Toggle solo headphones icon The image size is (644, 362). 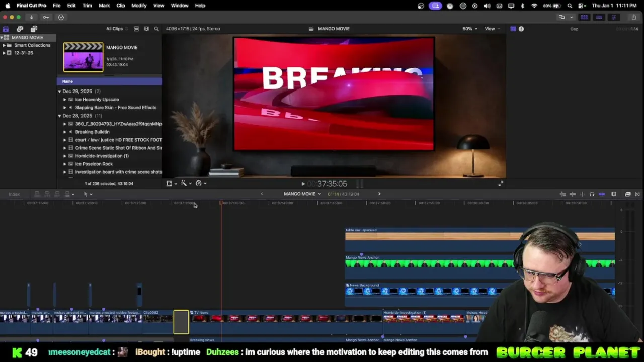(592, 194)
